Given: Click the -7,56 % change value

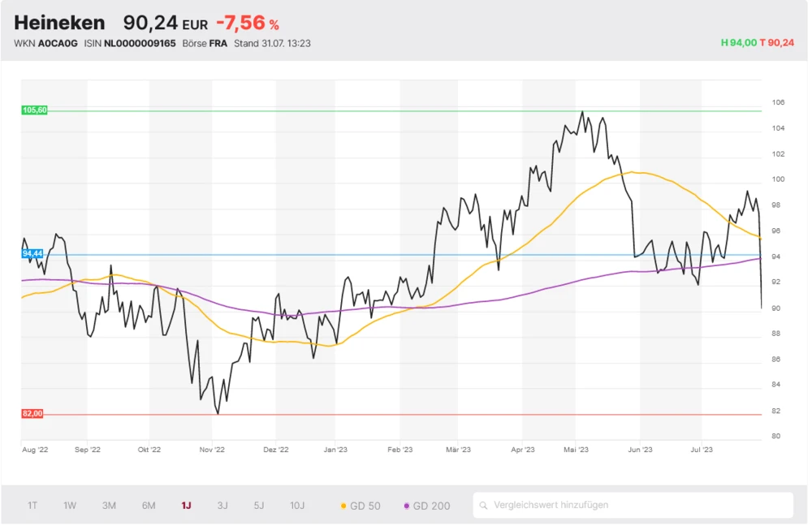Looking at the screenshot, I should (247, 24).
